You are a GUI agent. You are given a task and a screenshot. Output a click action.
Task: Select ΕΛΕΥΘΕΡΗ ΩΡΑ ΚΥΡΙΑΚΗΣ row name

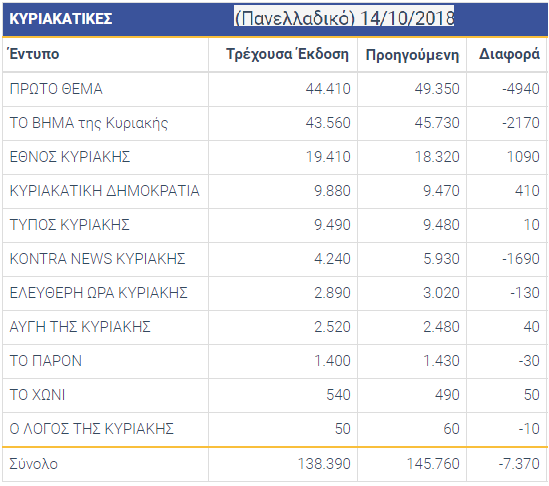[x=98, y=292]
